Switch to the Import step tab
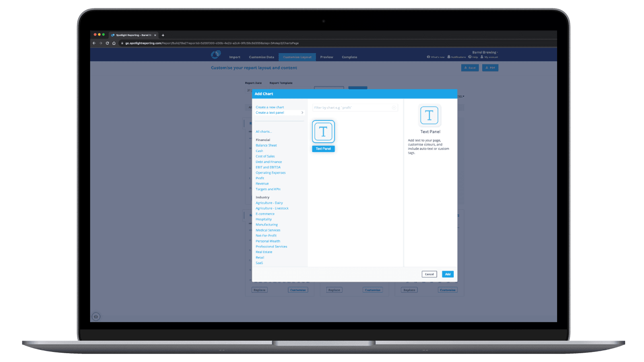 235,57
